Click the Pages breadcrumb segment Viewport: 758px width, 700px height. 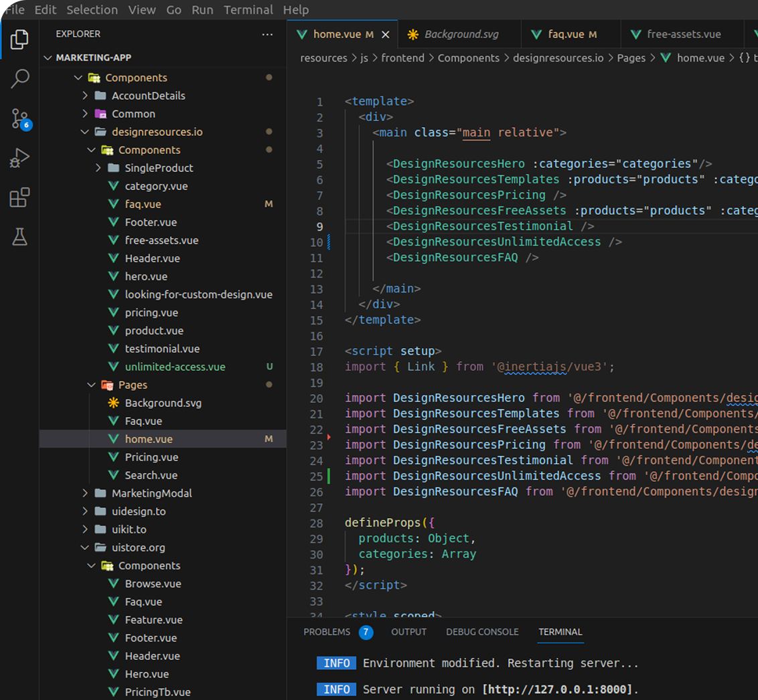(x=631, y=58)
